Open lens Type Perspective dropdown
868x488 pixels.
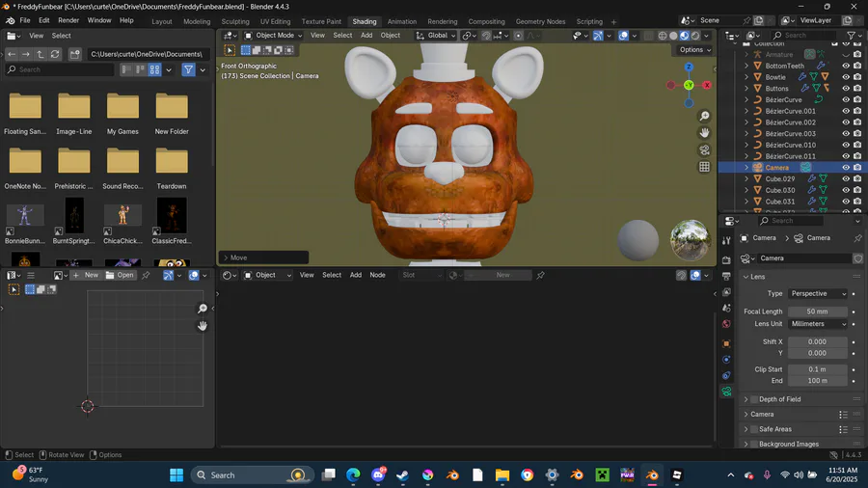[818, 294]
